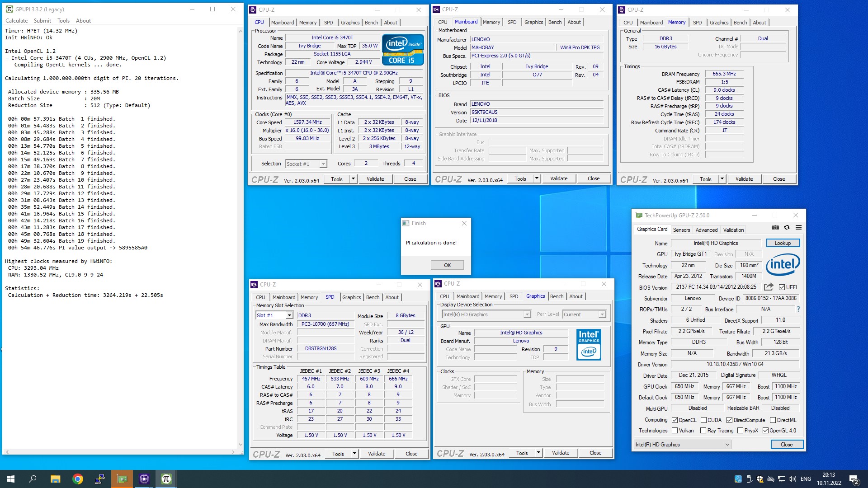Click the ENG language indicator

(806, 479)
